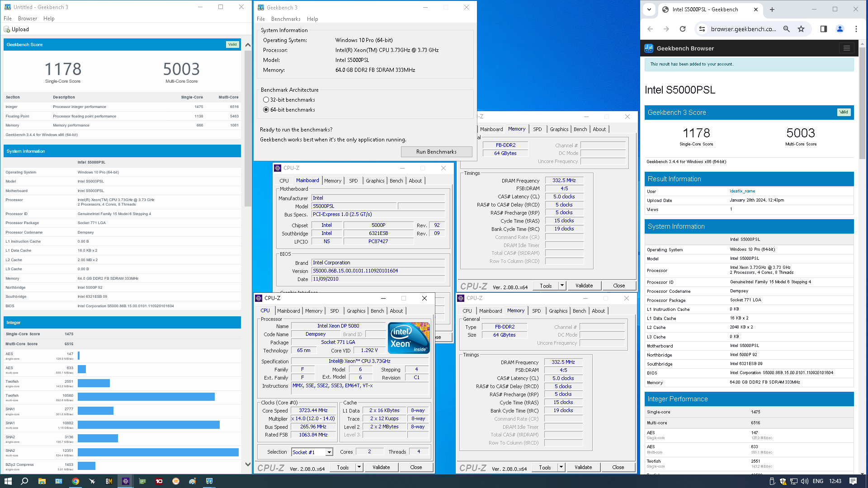Click the 5003 Multi-Core Score in Chrome
Screen dimensions: 868x488
coord(801,133)
